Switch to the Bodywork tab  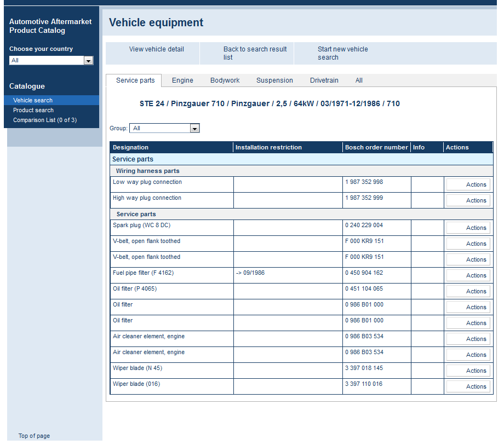[225, 80]
